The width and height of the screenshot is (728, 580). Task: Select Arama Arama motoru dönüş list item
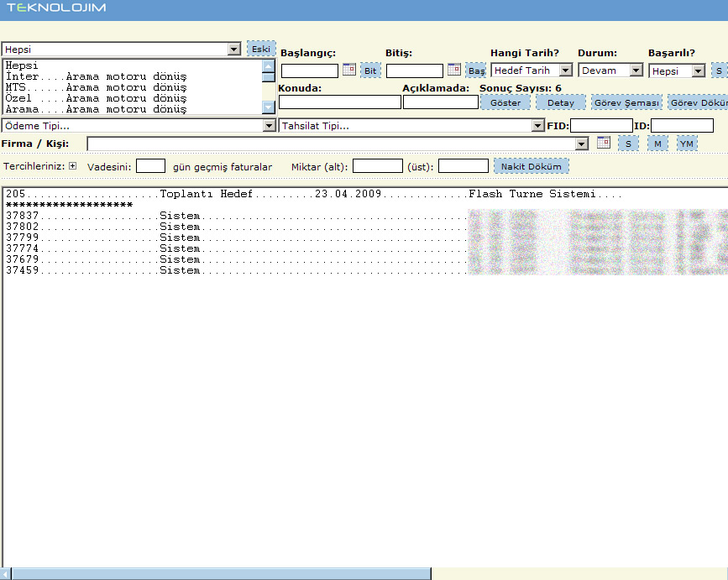(133, 109)
